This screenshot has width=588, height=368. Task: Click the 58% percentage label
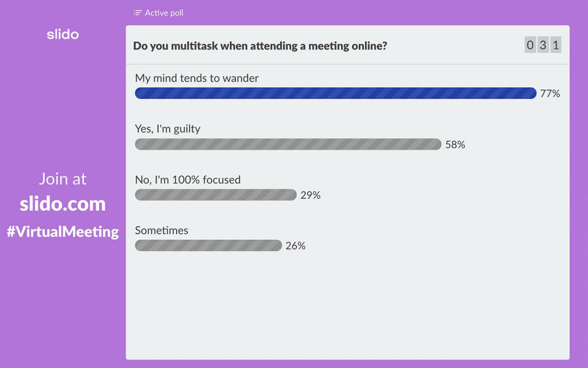(x=456, y=145)
